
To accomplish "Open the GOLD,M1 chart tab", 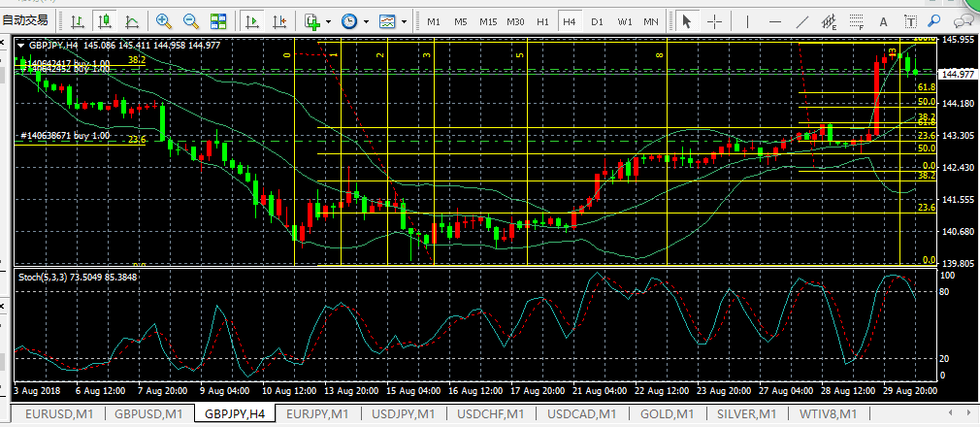I will pyautogui.click(x=667, y=413).
